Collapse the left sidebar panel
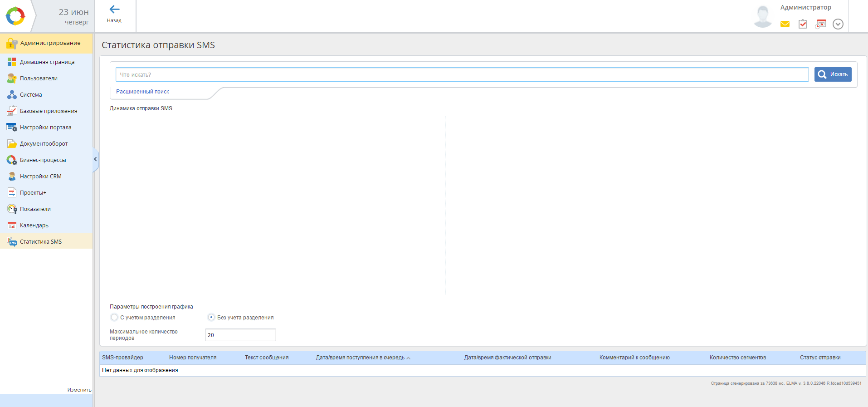This screenshot has height=407, width=868. 95,159
